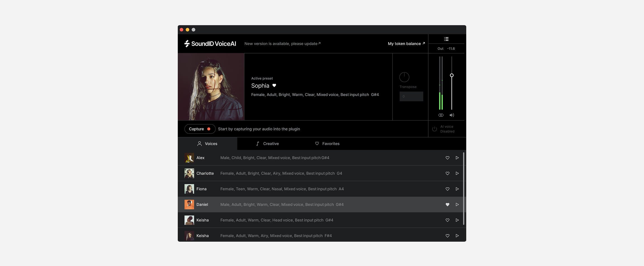Play the Fiona voice preview

coord(457,189)
